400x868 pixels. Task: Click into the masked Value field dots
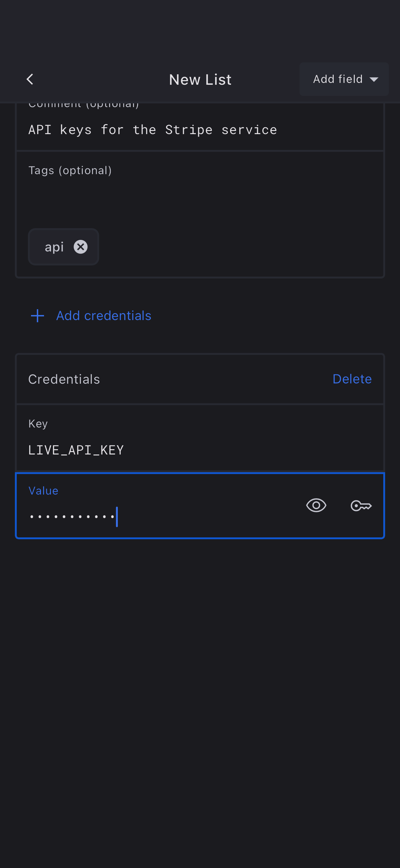pyautogui.click(x=72, y=517)
